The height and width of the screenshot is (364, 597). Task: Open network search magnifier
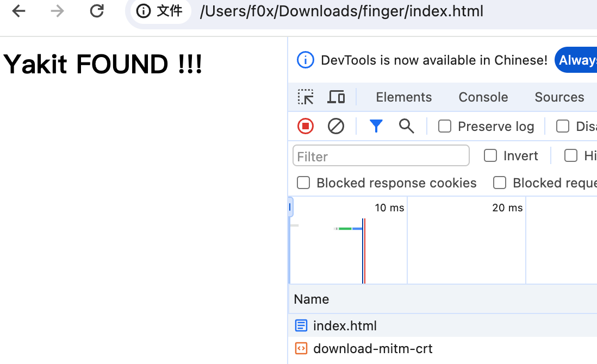(x=406, y=127)
